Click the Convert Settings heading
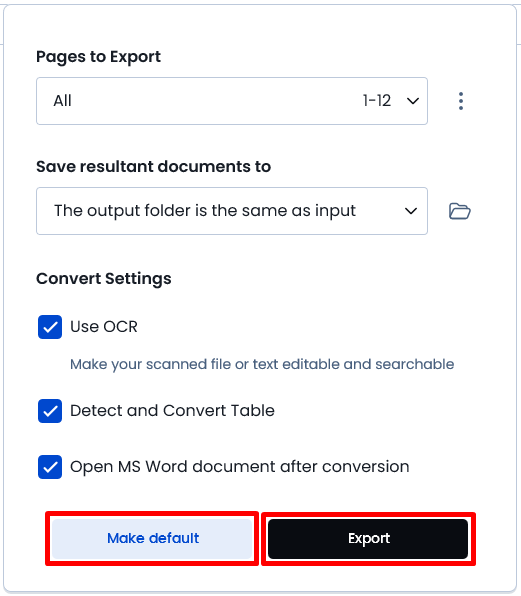521x596 pixels. (104, 279)
